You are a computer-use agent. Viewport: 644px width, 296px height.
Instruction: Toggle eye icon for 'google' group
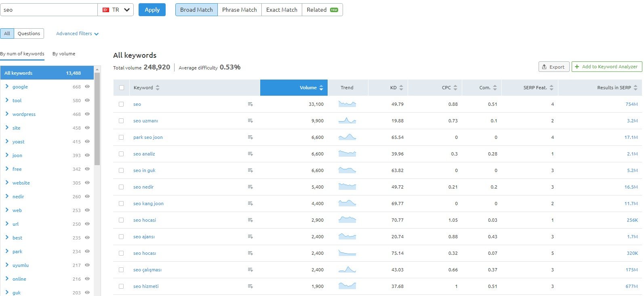point(87,87)
